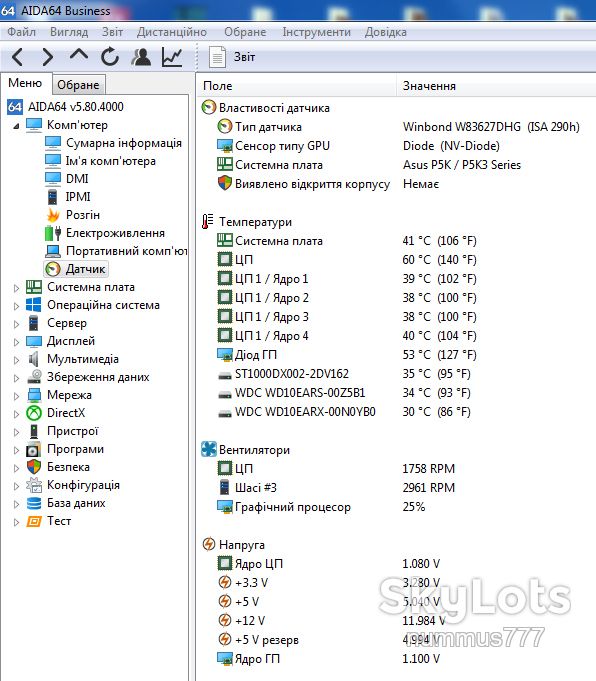Open the Вигляд menu

click(69, 32)
